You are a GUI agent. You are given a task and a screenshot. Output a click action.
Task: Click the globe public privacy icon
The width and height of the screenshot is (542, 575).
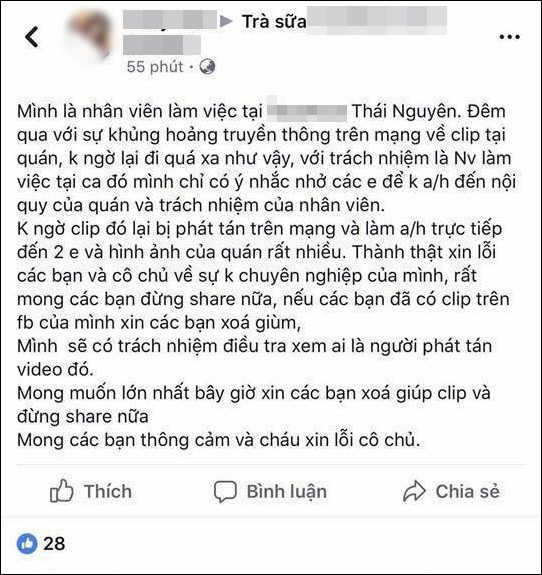[207, 67]
